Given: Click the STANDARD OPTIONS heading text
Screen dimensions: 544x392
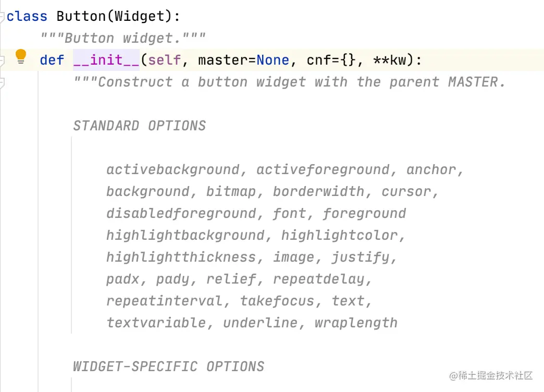Looking at the screenshot, I should pyautogui.click(x=140, y=126).
